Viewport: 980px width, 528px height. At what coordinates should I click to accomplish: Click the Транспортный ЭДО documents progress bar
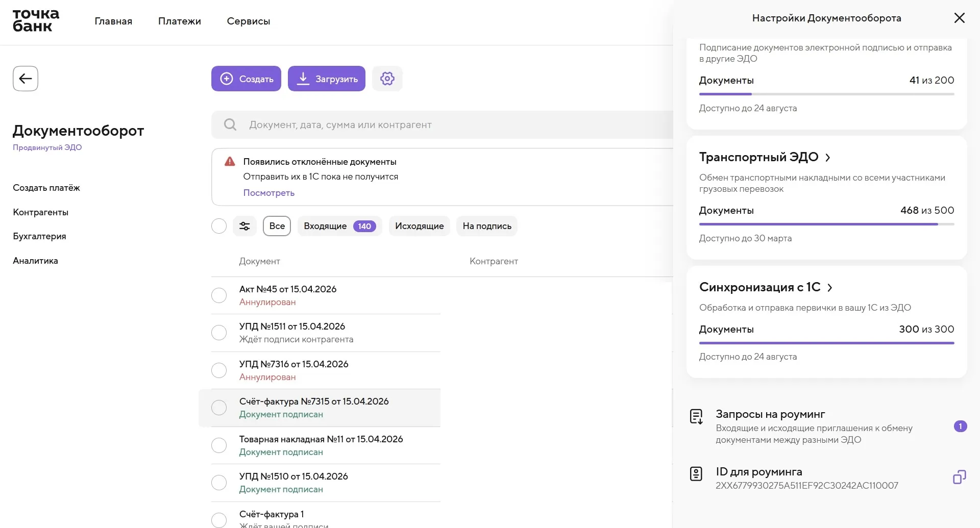click(826, 224)
